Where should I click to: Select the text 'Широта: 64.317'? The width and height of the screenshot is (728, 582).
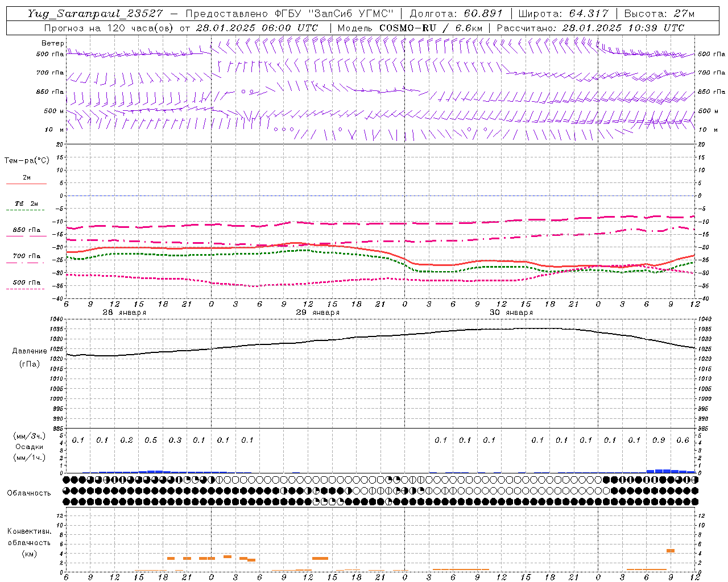coord(564,14)
